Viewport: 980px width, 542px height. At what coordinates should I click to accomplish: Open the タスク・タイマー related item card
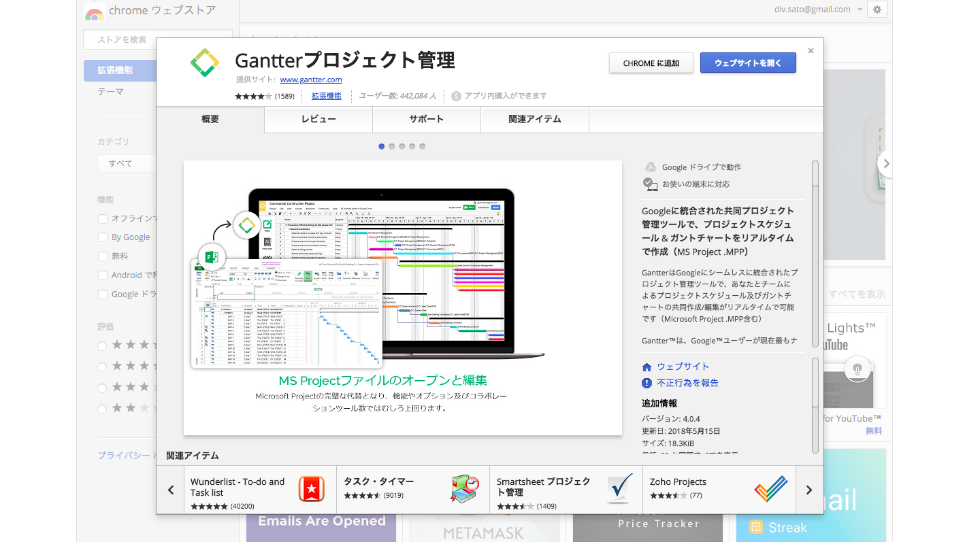(413, 490)
